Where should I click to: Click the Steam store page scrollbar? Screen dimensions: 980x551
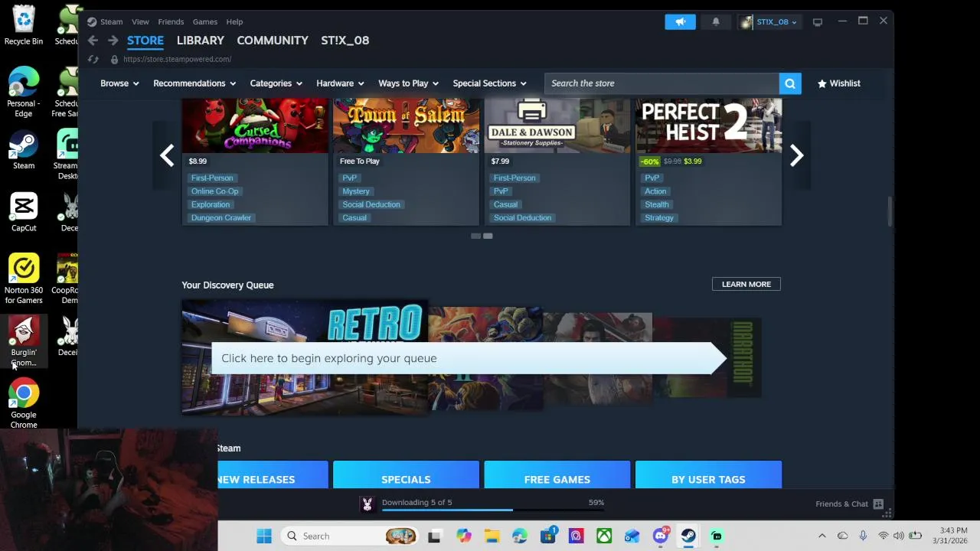(x=890, y=212)
